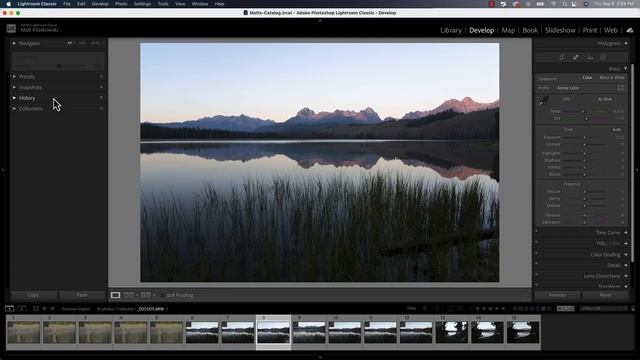The image size is (640, 360).
Task: Switch to the Book module
Action: pyautogui.click(x=530, y=30)
